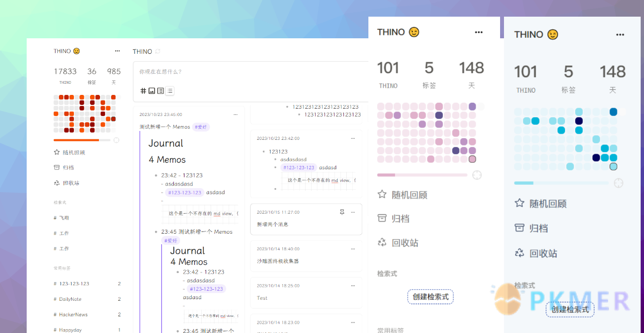The height and width of the screenshot is (333, 644).
Task: Open ... menu on 2023/10/14 18:23:00 memo
Action: [x=353, y=322]
